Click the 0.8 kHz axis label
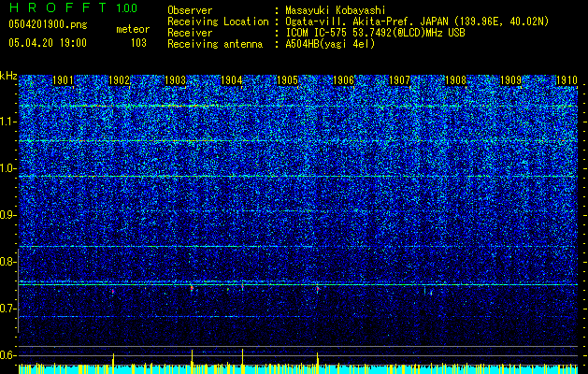 [x=7, y=262]
